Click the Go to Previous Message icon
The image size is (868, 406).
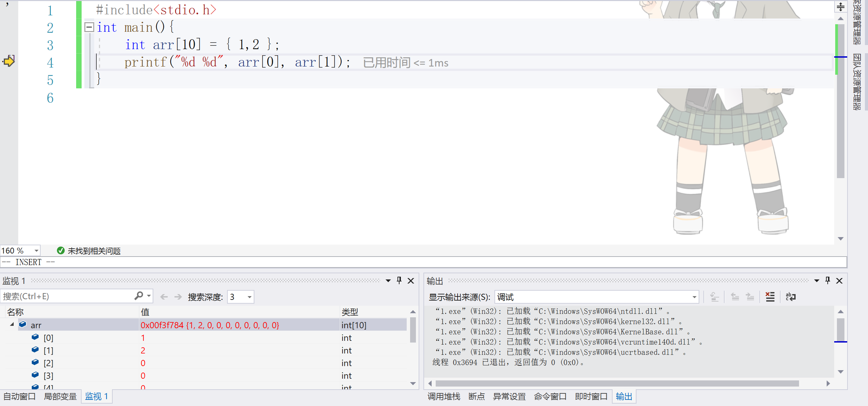coord(735,297)
